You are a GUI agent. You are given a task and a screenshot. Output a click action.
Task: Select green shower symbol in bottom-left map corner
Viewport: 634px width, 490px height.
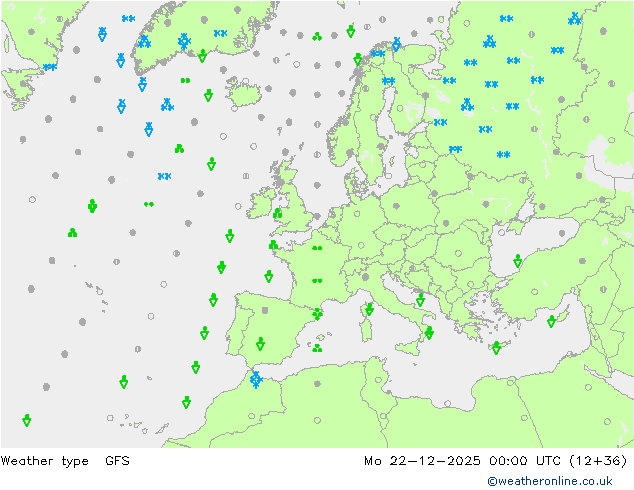27,420
